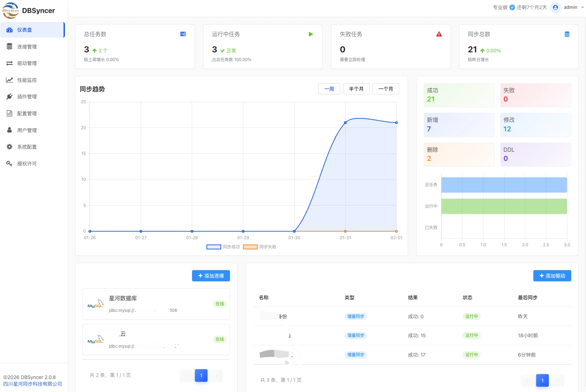This screenshot has width=586, height=392.
Task: Click the DBSyncer logo icon
Action: (11, 11)
